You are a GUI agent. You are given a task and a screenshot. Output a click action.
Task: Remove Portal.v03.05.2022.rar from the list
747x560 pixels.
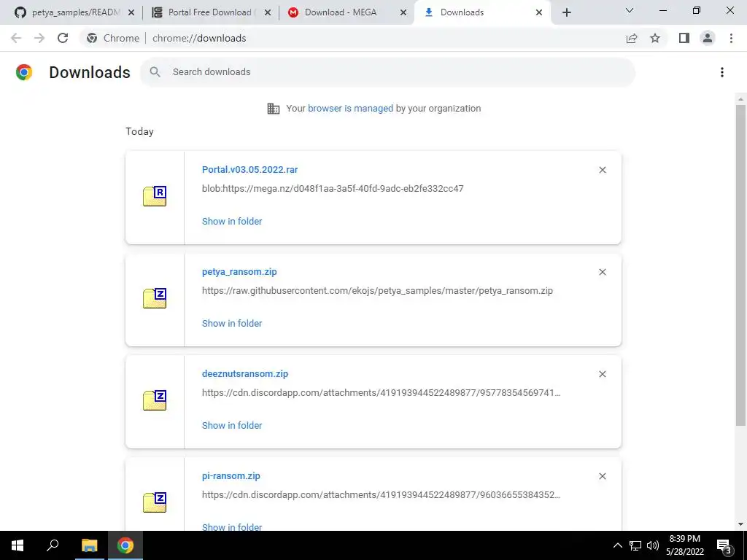click(602, 170)
